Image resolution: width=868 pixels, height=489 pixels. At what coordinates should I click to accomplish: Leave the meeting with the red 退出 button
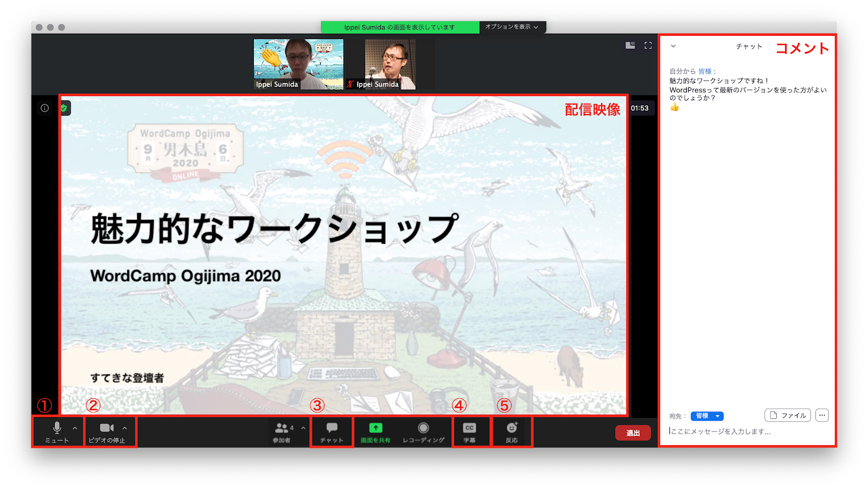pos(633,433)
